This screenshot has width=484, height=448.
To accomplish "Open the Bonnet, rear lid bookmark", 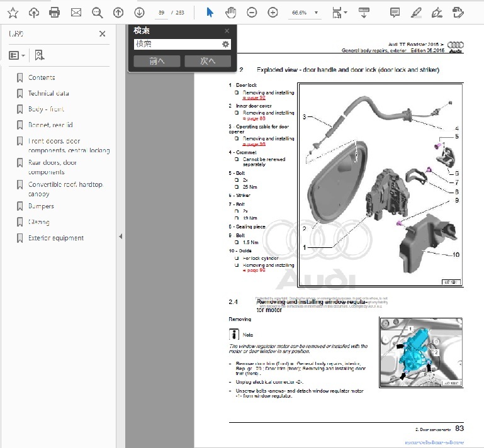I will tap(50, 125).
